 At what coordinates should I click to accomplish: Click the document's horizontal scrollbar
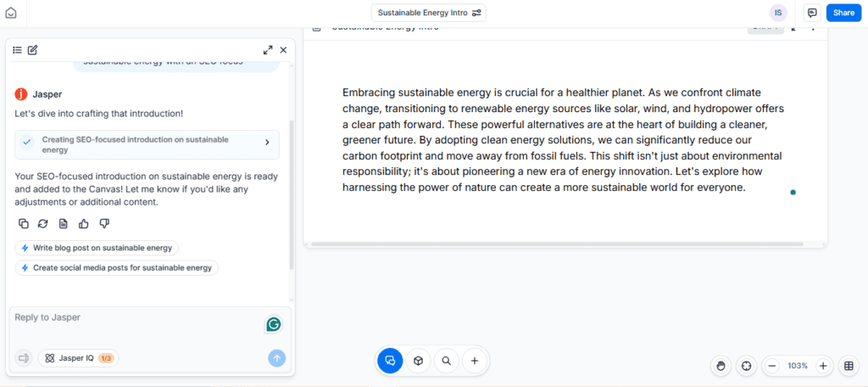[556, 244]
